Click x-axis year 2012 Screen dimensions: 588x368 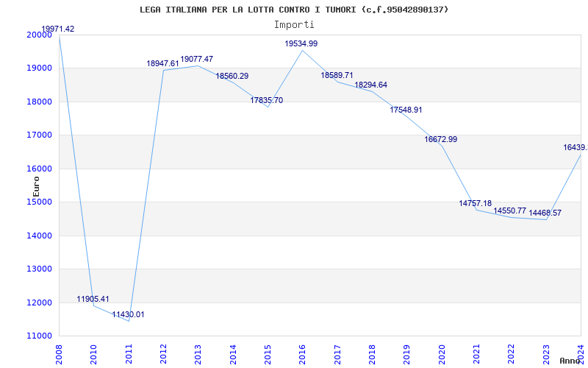[x=163, y=354]
